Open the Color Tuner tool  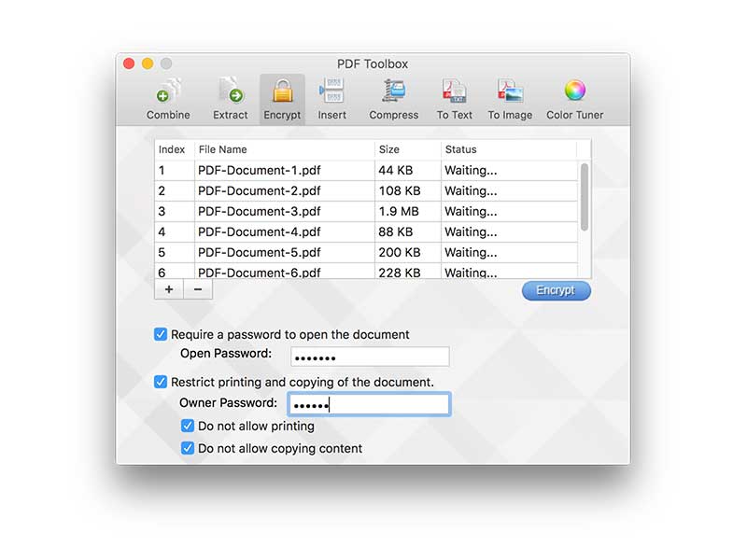pos(574,99)
